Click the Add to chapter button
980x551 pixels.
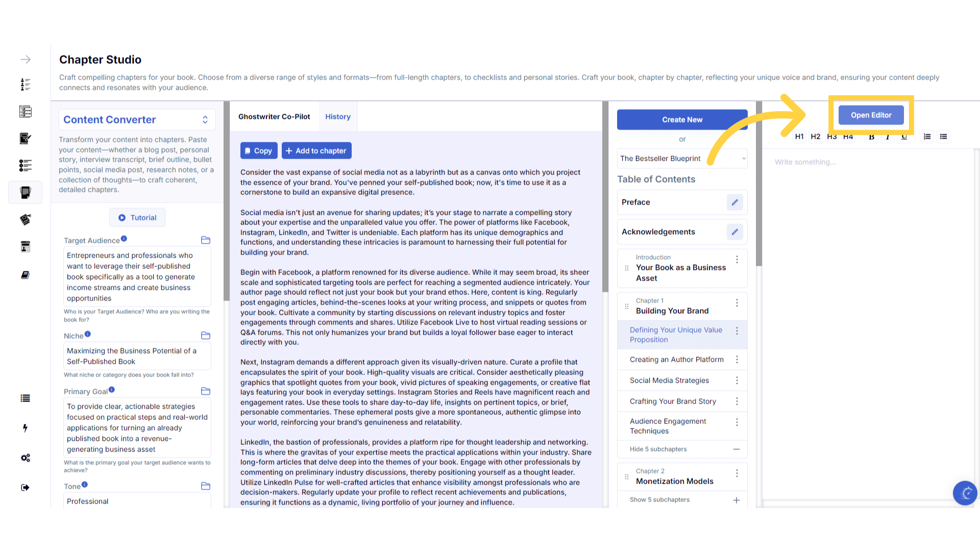[316, 151]
